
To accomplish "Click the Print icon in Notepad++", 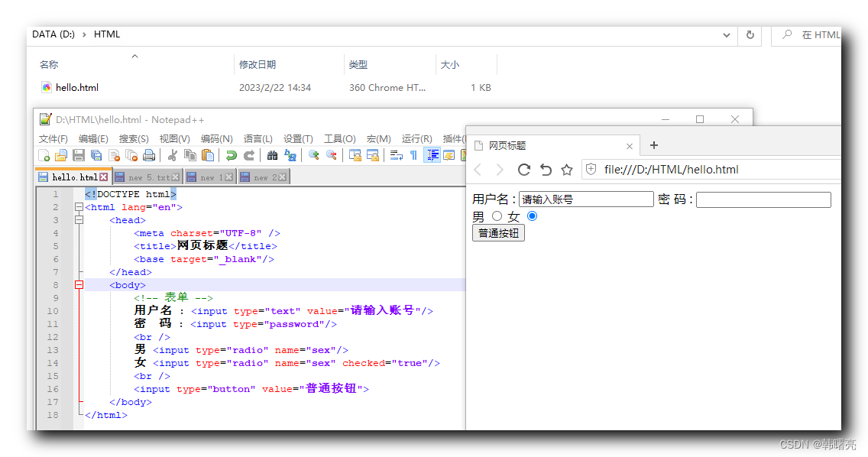I will coord(149,156).
